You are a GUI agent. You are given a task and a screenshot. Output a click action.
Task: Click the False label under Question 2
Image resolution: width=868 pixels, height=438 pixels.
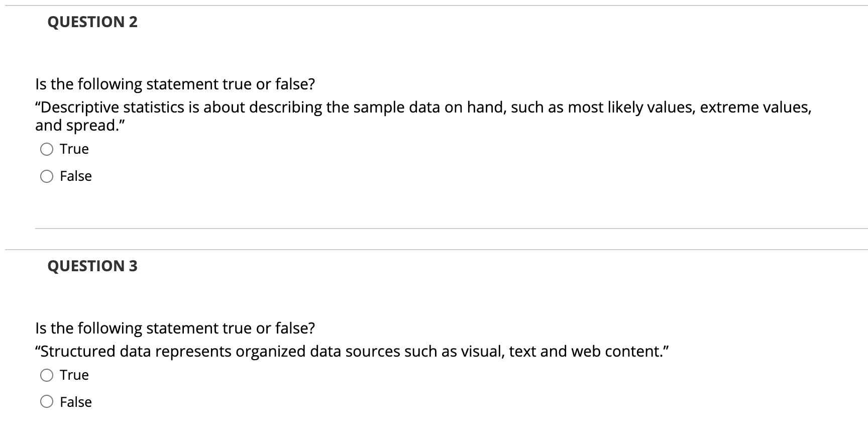pos(76,176)
